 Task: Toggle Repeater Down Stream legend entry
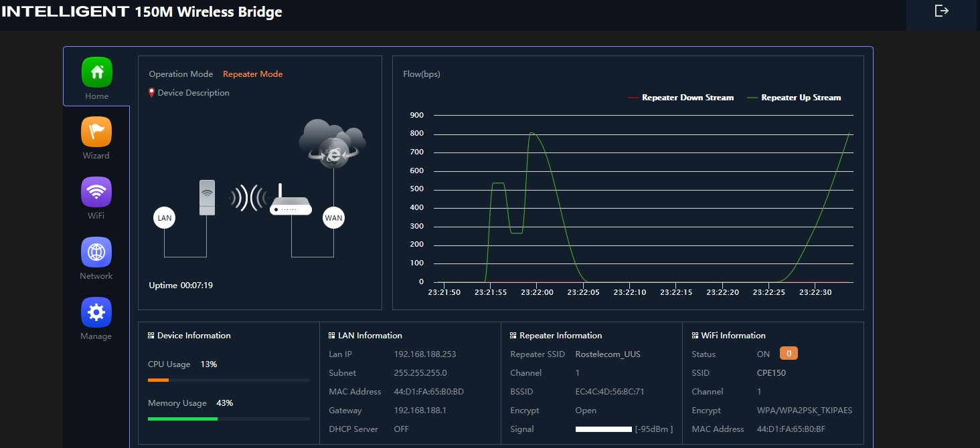point(681,98)
